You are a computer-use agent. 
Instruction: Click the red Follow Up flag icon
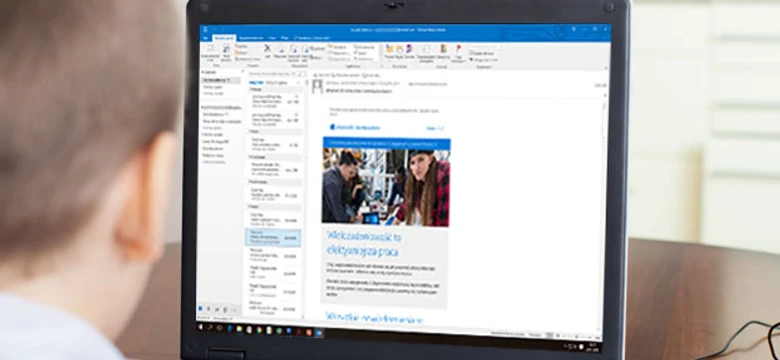459,48
